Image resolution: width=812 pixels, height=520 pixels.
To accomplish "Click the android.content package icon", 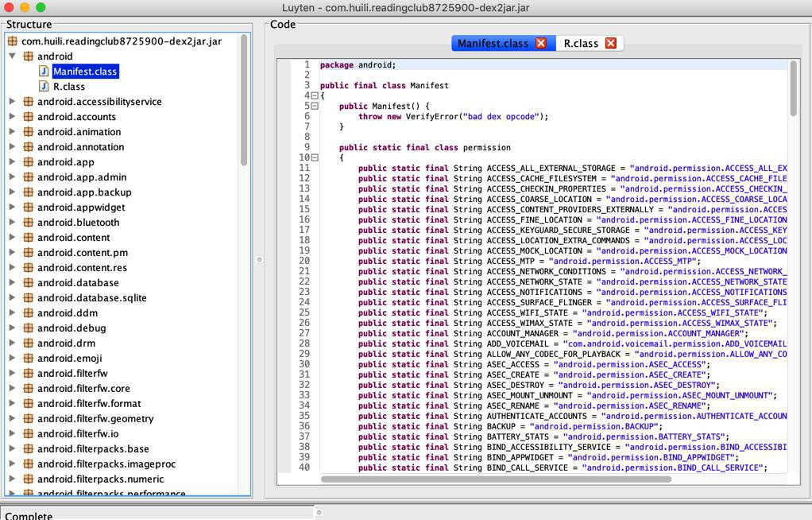I will [x=29, y=237].
